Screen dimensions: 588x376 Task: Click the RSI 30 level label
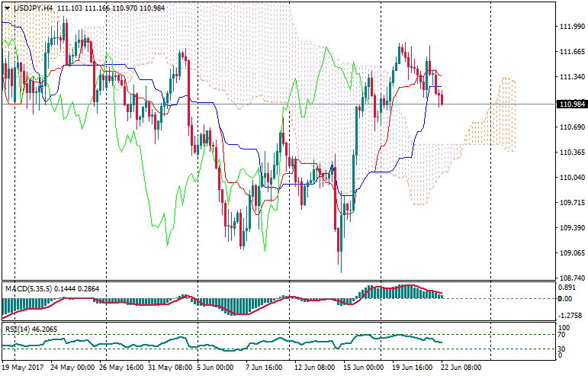[562, 348]
